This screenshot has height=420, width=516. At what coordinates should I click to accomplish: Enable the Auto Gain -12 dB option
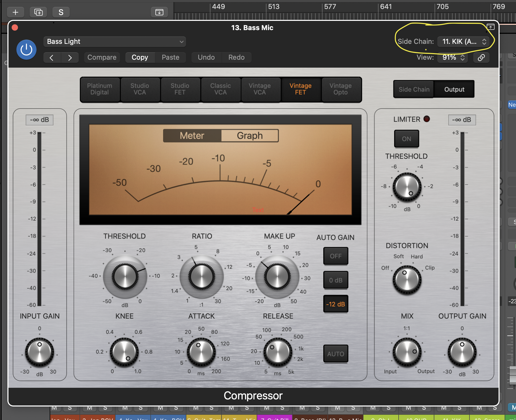(x=335, y=304)
